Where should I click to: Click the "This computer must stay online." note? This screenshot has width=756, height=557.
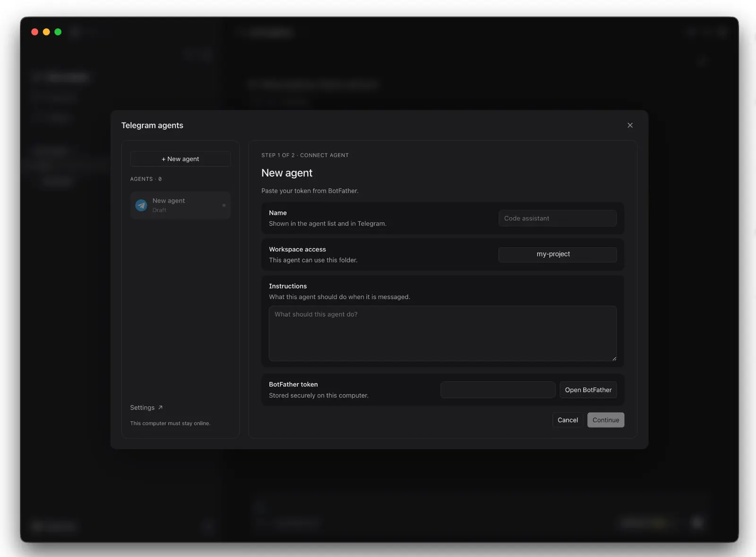coord(170,423)
